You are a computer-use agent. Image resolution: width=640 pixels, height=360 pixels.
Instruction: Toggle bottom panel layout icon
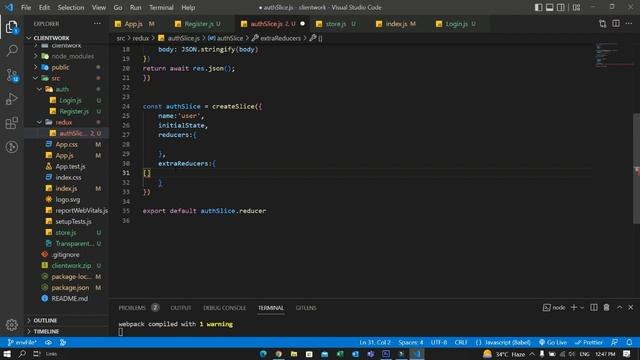pos(550,7)
